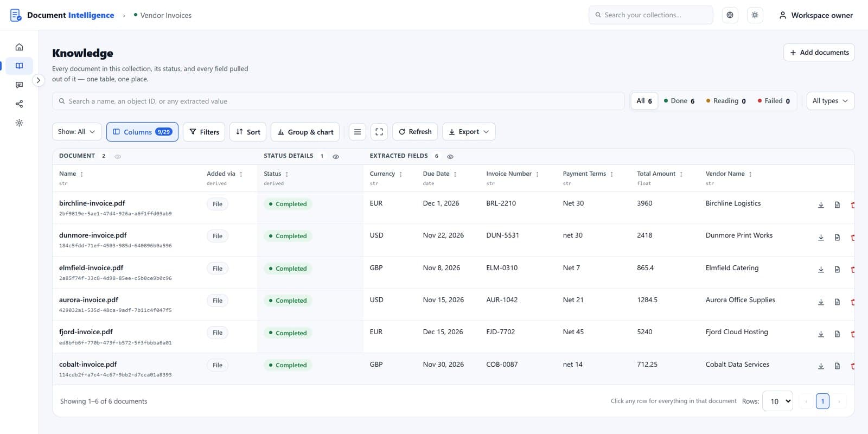868x434 pixels.
Task: Sort by the Name column header
Action: coord(71,174)
